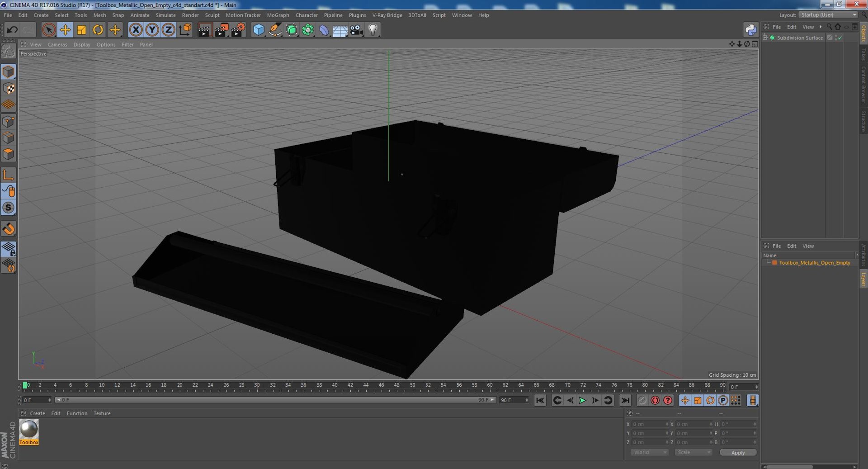This screenshot has width=868, height=469.
Task: Toggle Autokeying record button
Action: pyautogui.click(x=655, y=400)
